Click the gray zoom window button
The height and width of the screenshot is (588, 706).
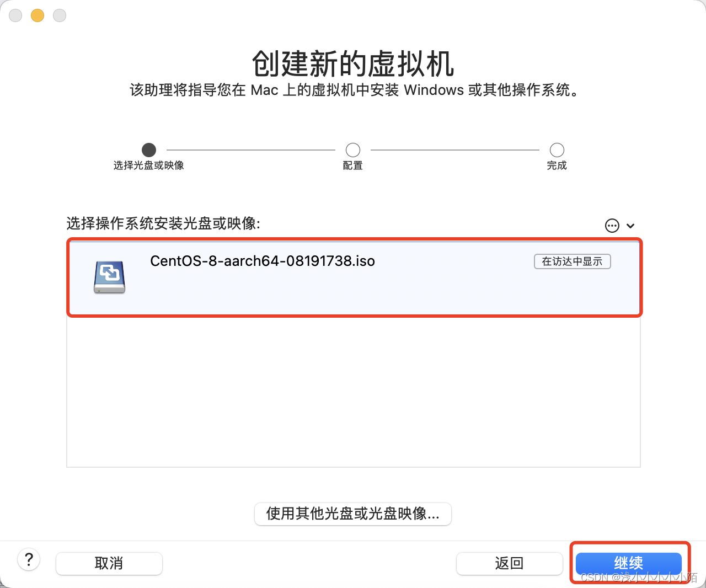click(x=60, y=15)
